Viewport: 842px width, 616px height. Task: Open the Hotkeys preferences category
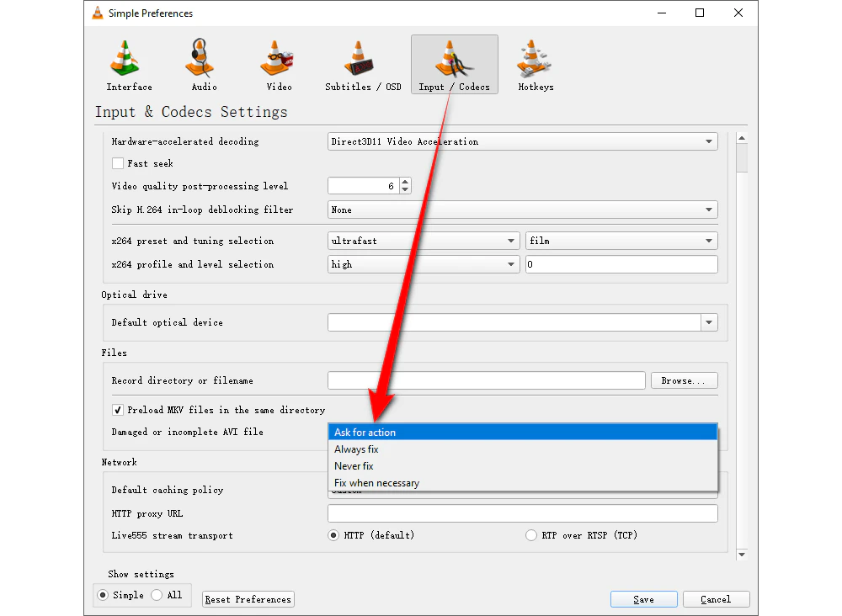536,65
